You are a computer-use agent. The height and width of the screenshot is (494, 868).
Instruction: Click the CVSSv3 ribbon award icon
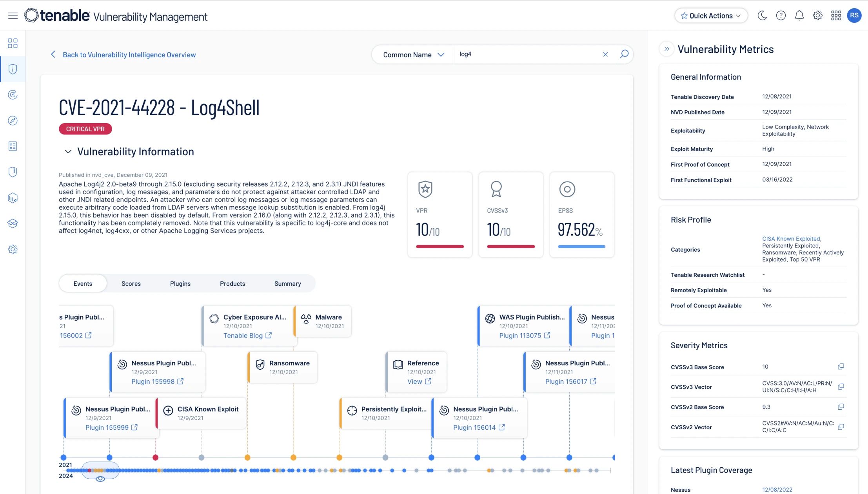point(496,189)
